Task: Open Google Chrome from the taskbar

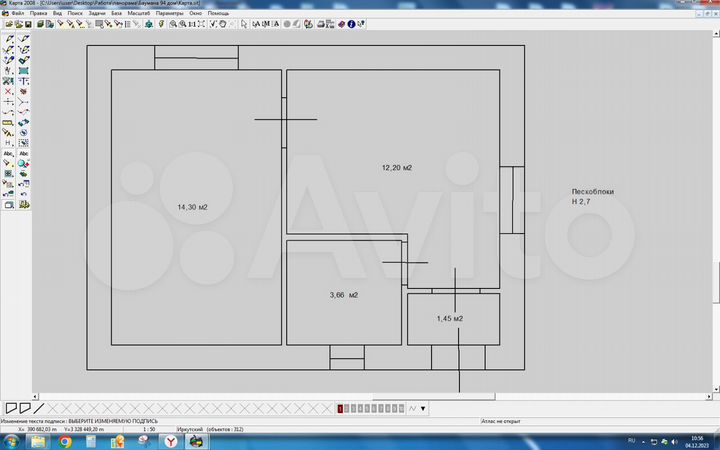Action: 65,440
